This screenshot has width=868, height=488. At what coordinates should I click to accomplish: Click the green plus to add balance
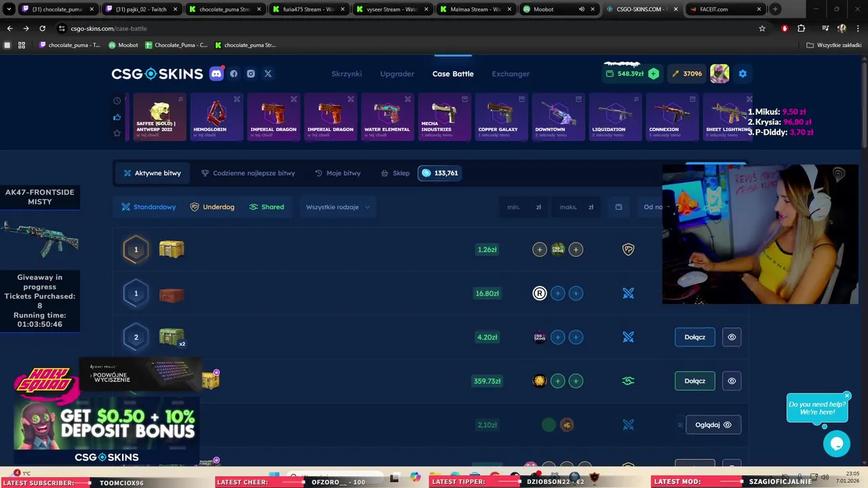[x=653, y=74]
